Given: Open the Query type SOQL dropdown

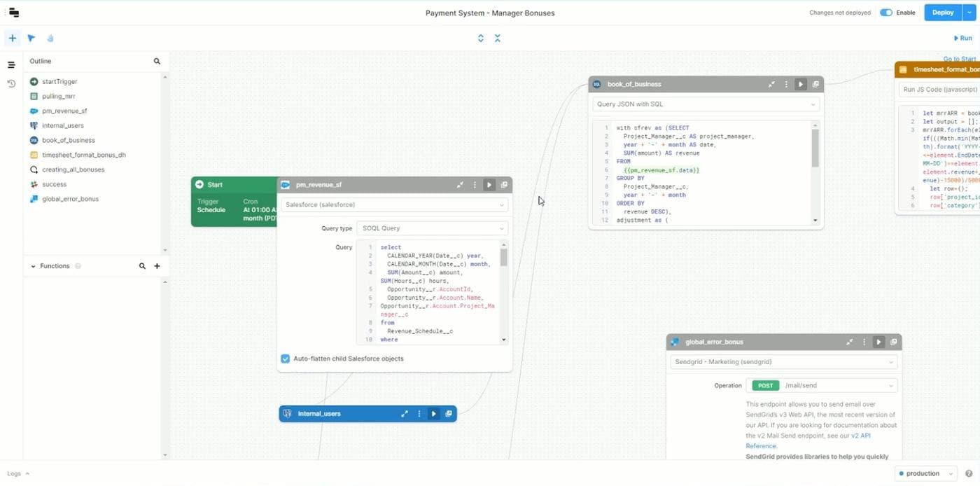Looking at the screenshot, I should [432, 228].
